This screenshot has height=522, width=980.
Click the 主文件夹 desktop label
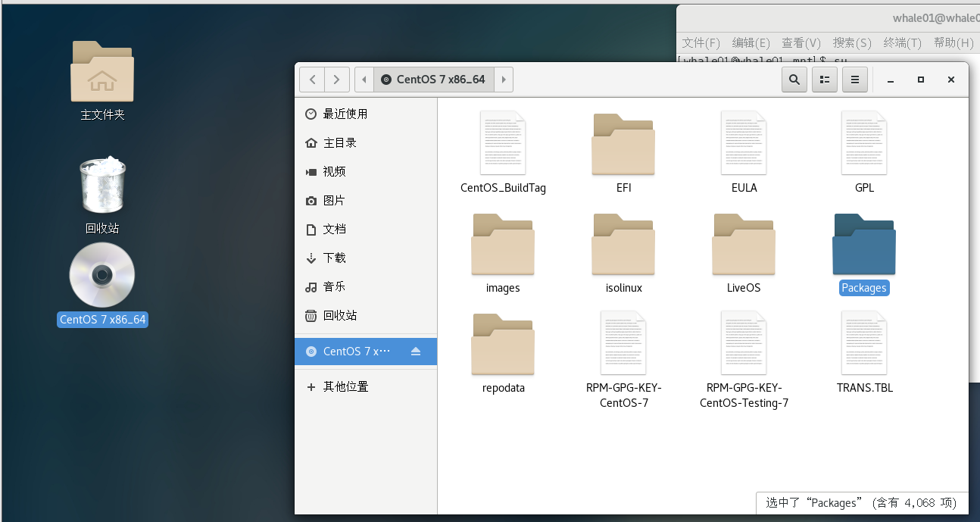tap(102, 115)
